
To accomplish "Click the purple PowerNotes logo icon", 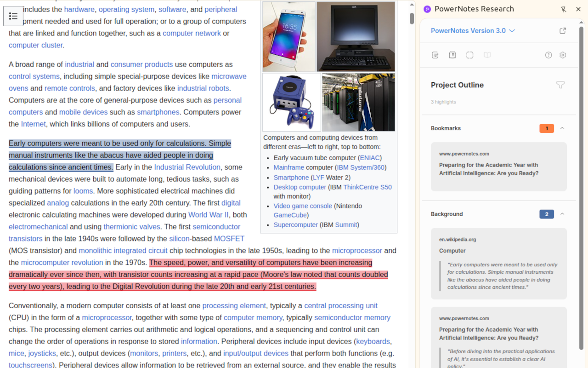I will click(x=427, y=9).
